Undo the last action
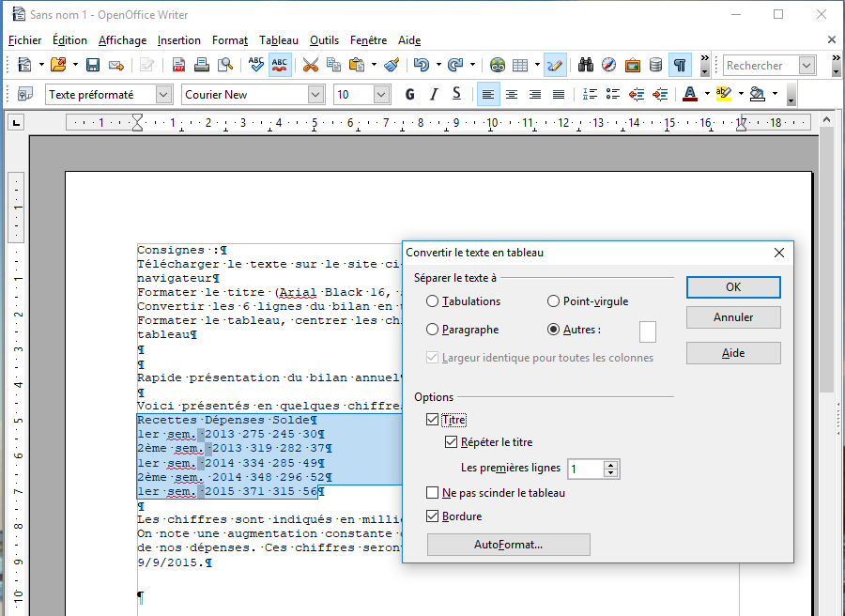The height and width of the screenshot is (616, 845). click(x=421, y=65)
